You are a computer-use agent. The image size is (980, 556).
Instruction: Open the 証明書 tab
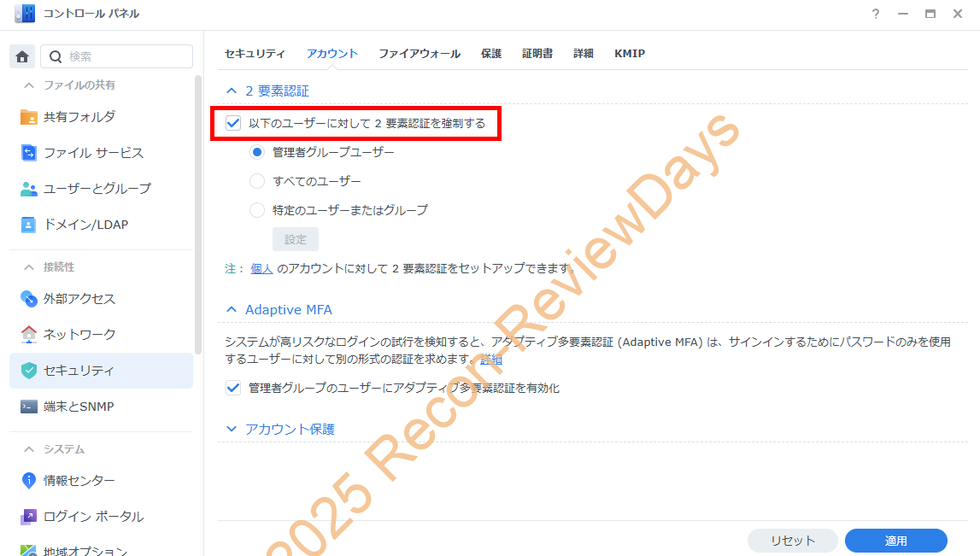tap(537, 54)
